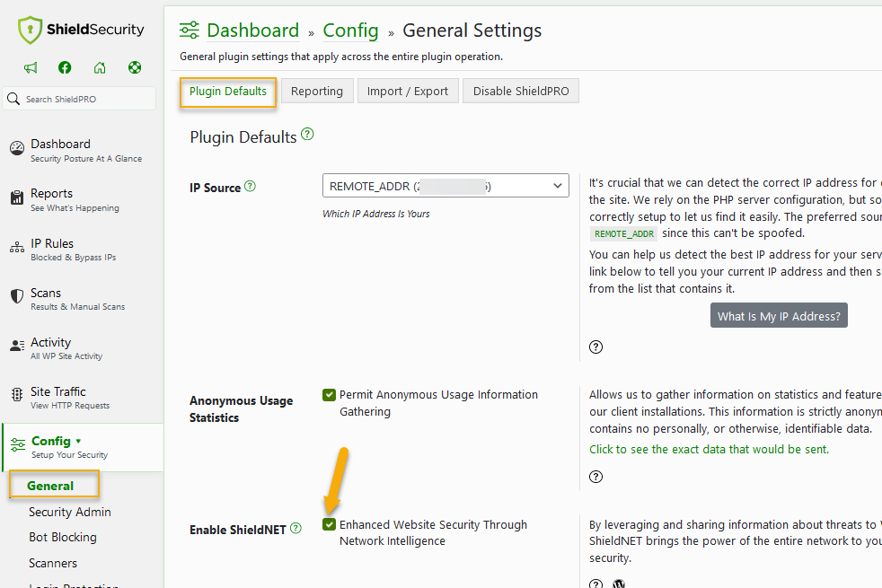This screenshot has height=588, width=882.
Task: Open the lifebuoy support icon
Action: 135,68
